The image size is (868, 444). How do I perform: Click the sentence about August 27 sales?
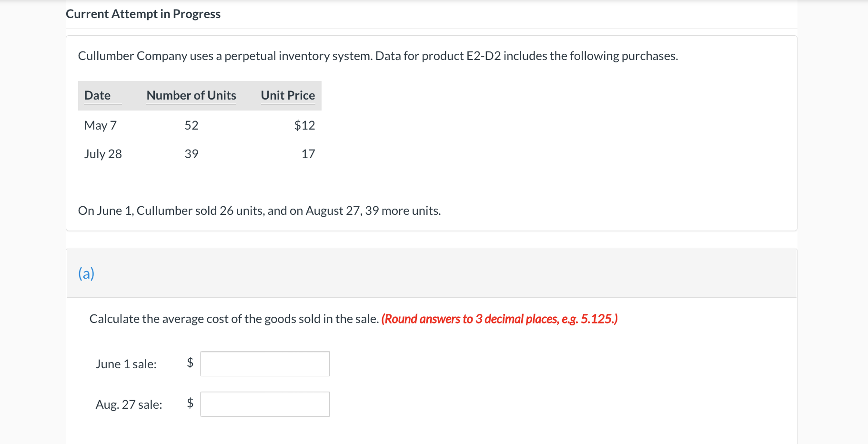pyautogui.click(x=259, y=211)
